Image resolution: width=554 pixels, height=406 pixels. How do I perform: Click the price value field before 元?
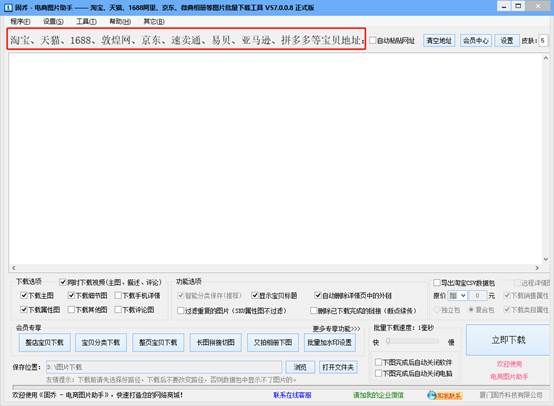point(477,295)
